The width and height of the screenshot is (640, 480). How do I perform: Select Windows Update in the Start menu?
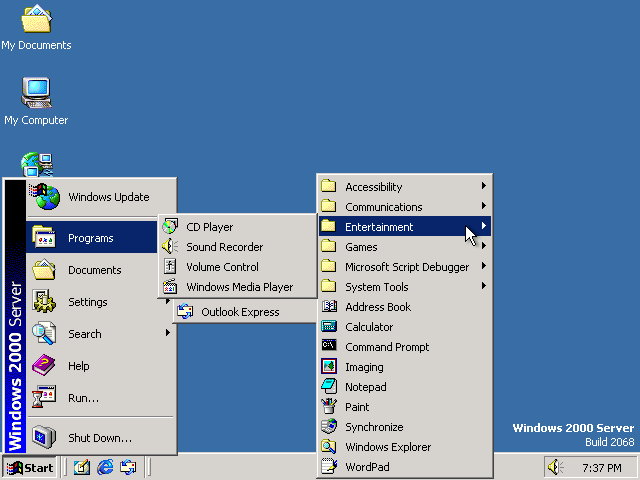101,197
